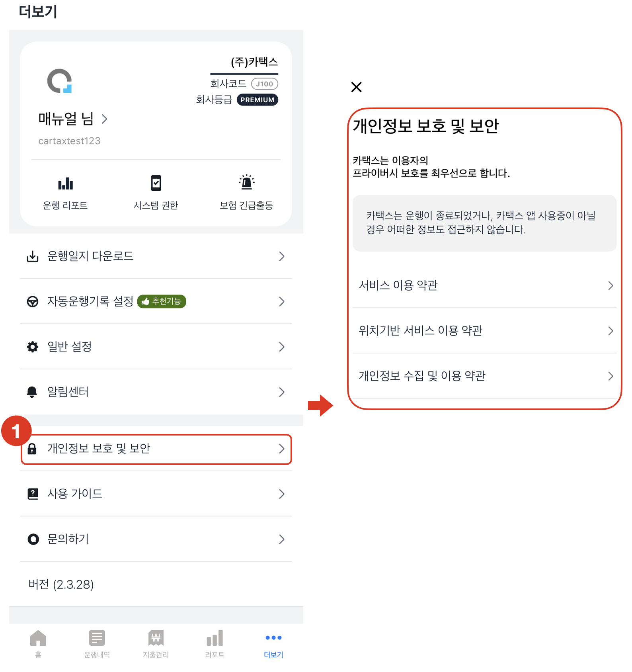Open the 리포트 bottom tab
632x672 pixels.
pyautogui.click(x=215, y=644)
